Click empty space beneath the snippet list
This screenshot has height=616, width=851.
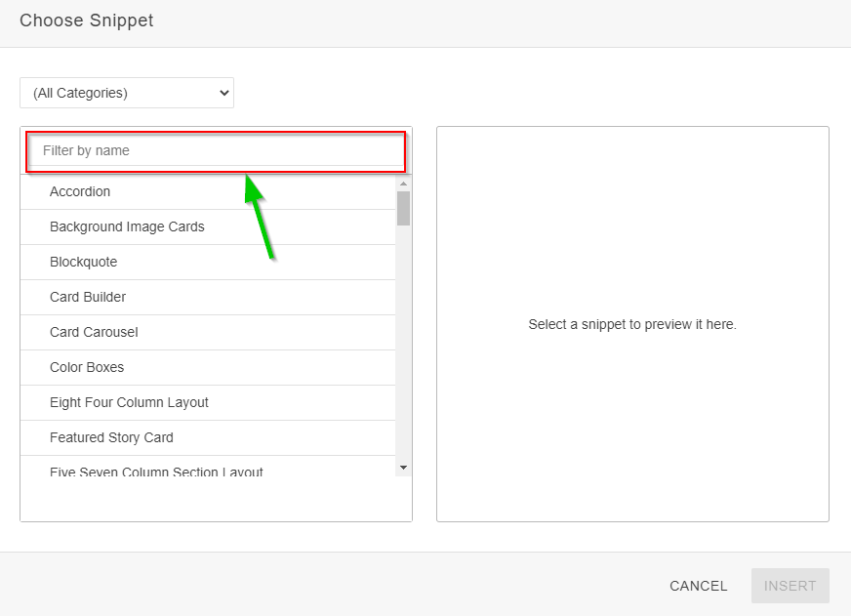pyautogui.click(x=215, y=500)
